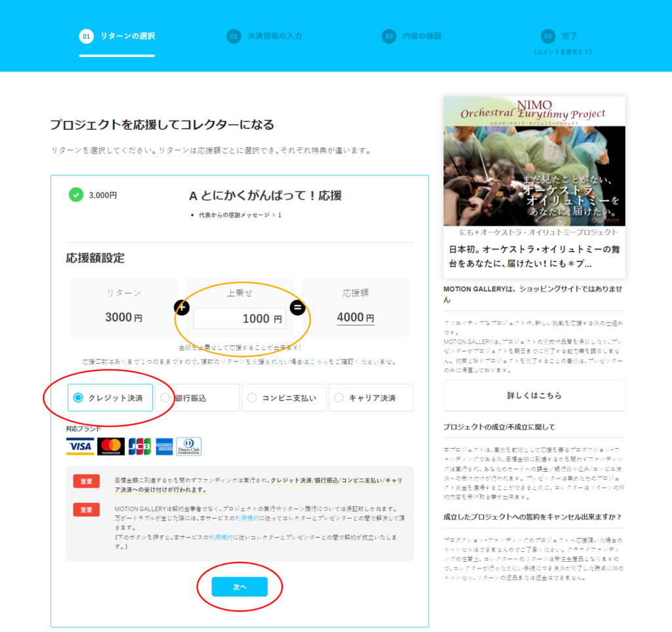Click the JCB card brand logo
This screenshot has height=632, width=672.
click(140, 446)
